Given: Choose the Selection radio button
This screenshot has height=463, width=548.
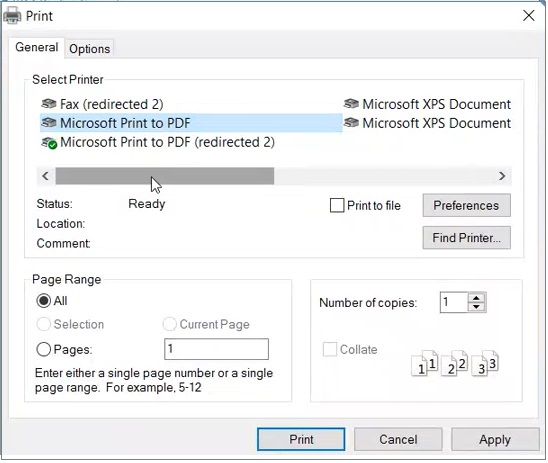Looking at the screenshot, I should point(44,324).
